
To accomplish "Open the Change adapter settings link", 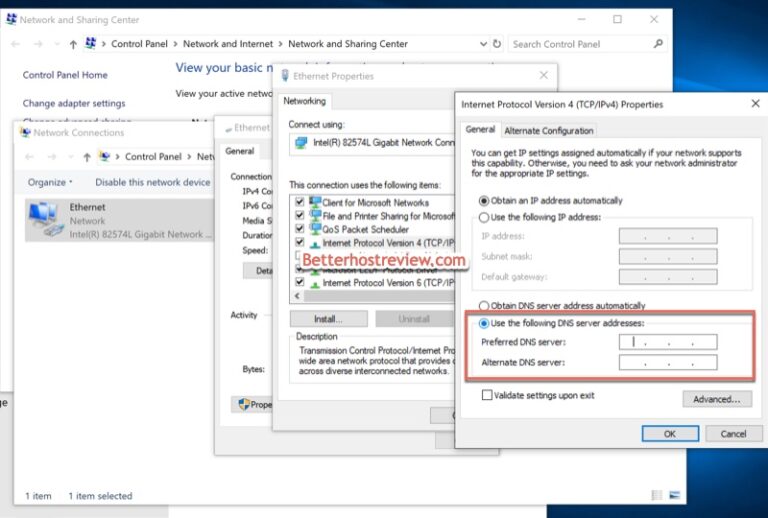I will click(x=74, y=103).
